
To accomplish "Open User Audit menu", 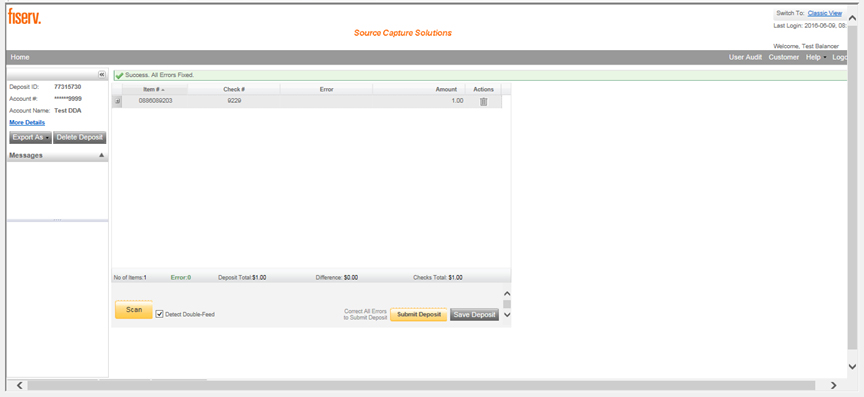I will (745, 57).
